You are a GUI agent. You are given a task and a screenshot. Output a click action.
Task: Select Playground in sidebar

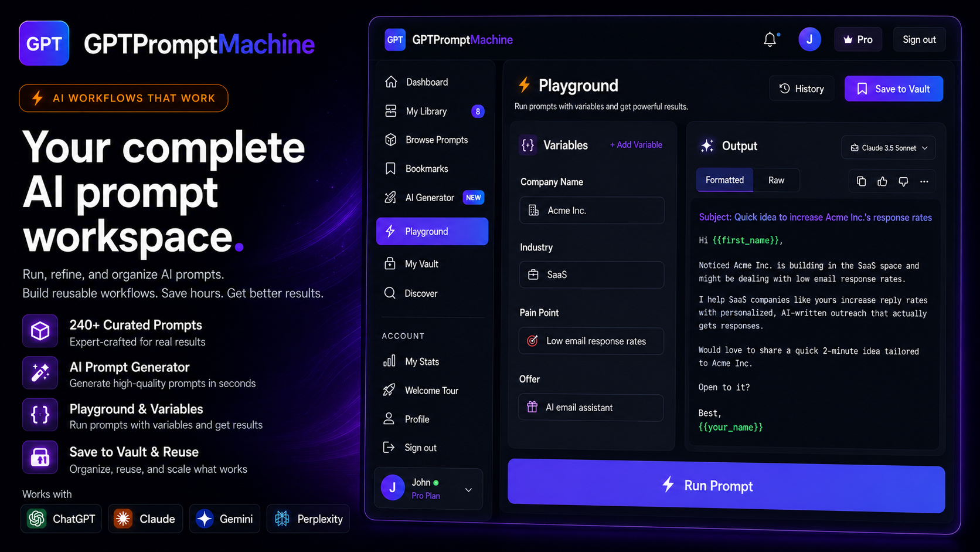[432, 231]
